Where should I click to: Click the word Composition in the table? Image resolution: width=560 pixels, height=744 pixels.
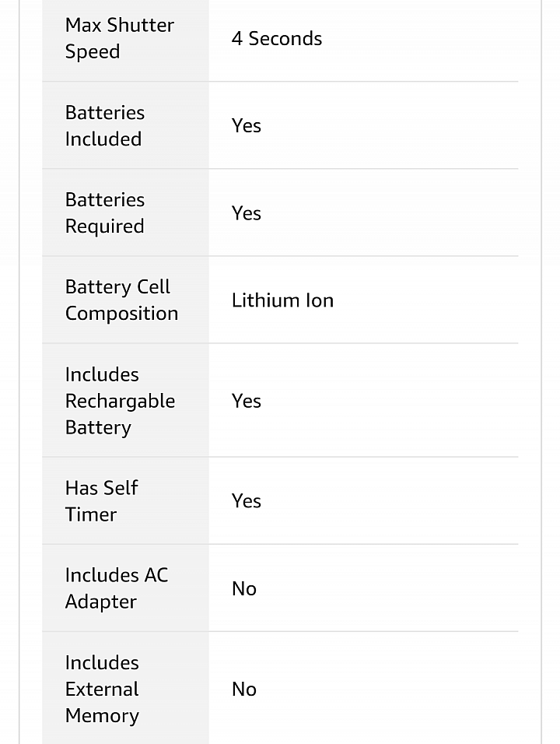(x=121, y=314)
